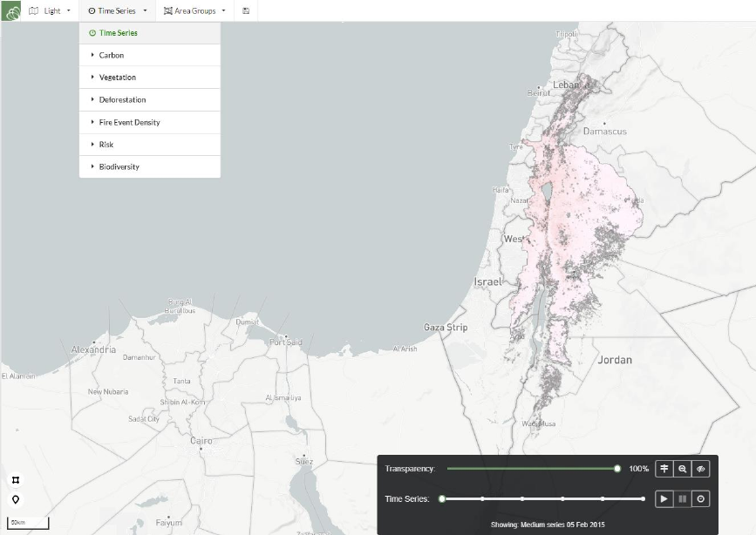Select the draw area polygon tool

16,480
